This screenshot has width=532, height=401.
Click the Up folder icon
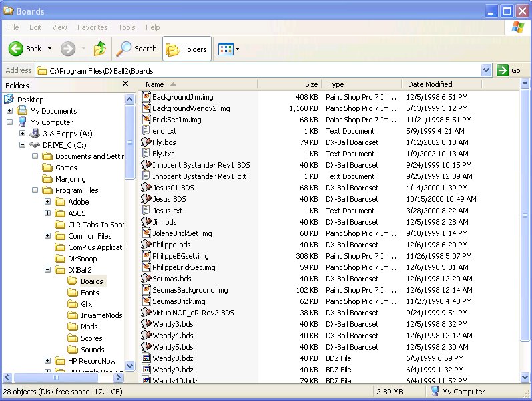(x=100, y=49)
